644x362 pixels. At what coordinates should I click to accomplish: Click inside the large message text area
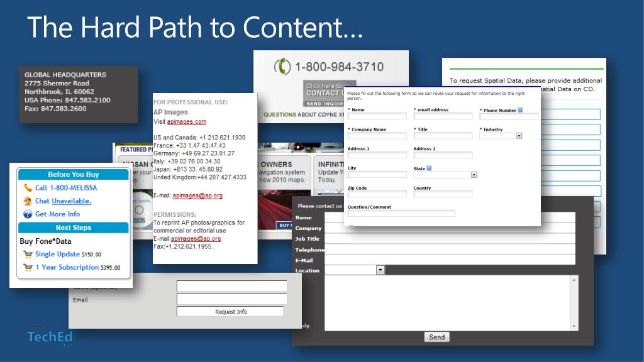pyautogui.click(x=447, y=303)
